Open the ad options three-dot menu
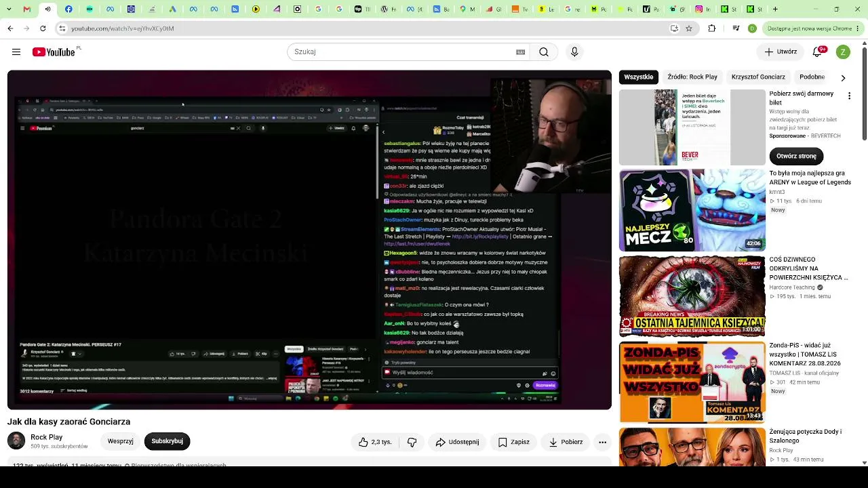868x488 pixels. pos(849,96)
